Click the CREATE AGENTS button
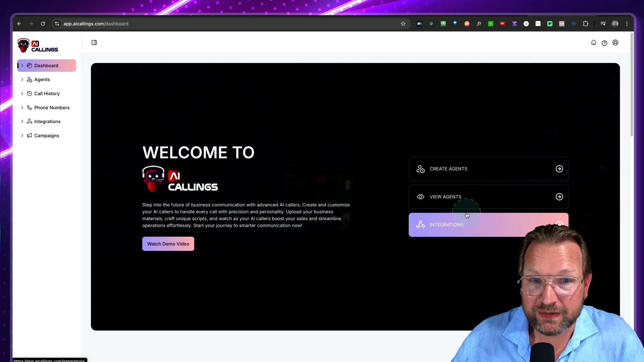Viewport: 644px width, 362px height. tap(489, 168)
